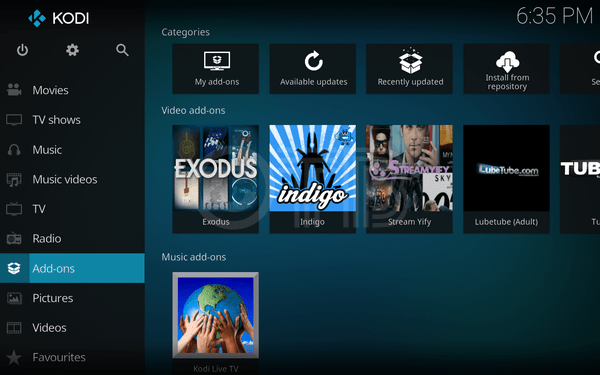Click the Kodi logo
This screenshot has width=600, height=375.
click(58, 18)
